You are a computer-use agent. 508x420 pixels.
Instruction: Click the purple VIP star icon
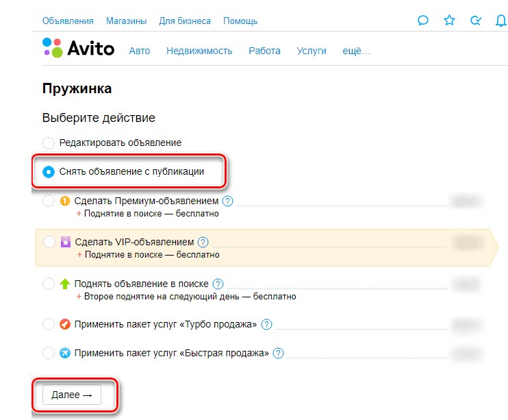click(66, 242)
